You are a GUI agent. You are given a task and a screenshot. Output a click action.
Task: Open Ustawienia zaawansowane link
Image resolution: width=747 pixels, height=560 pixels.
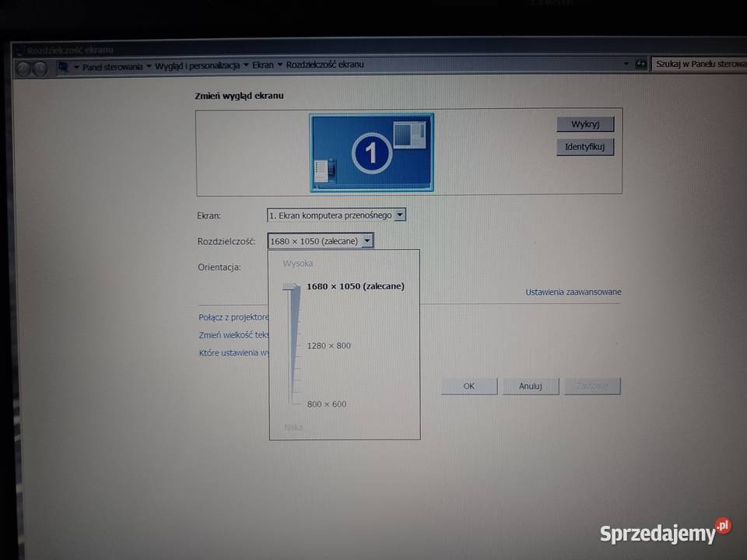tap(573, 292)
